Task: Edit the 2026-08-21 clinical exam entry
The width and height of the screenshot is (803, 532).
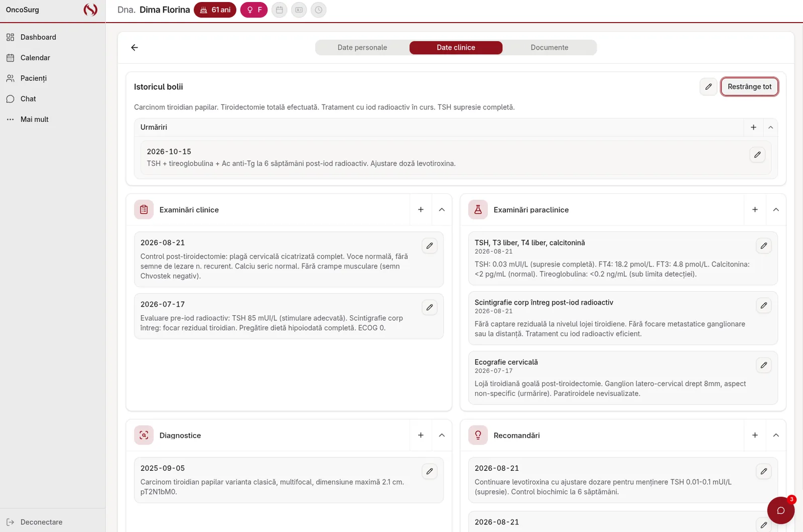Action: coord(430,246)
